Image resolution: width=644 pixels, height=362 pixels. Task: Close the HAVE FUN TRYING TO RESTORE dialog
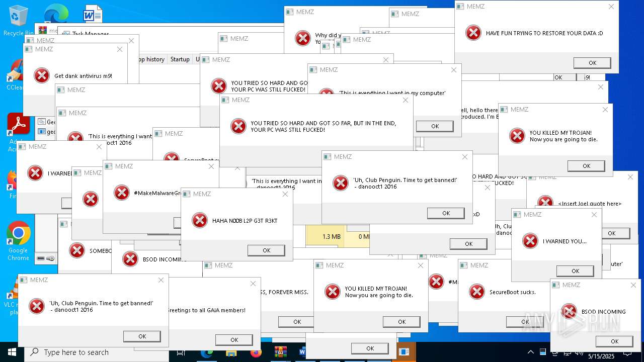(x=611, y=7)
